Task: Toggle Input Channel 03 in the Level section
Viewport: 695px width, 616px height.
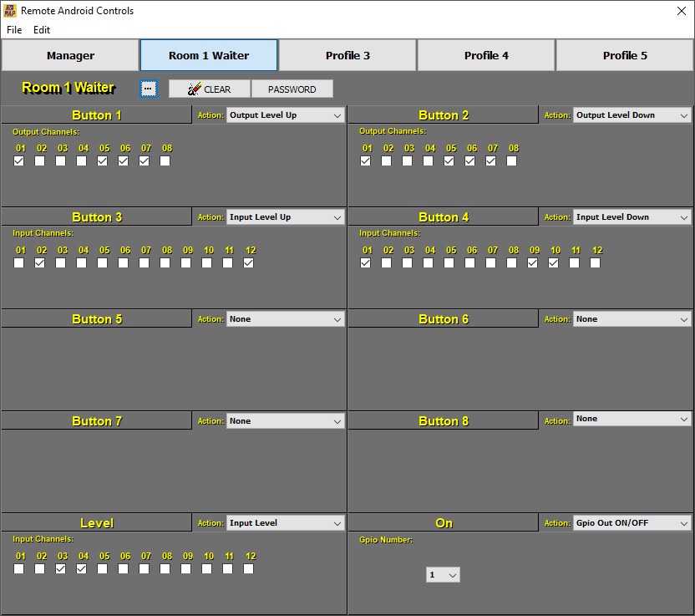Action: (60, 568)
